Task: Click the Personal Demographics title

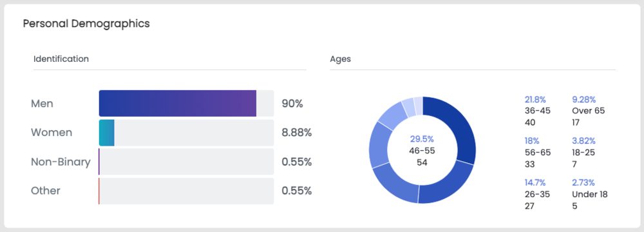Action: tap(86, 24)
